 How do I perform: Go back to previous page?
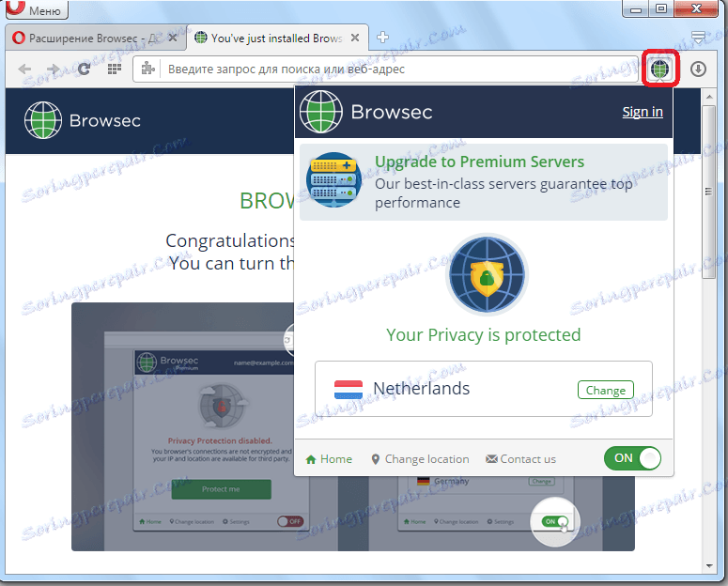tap(24, 69)
